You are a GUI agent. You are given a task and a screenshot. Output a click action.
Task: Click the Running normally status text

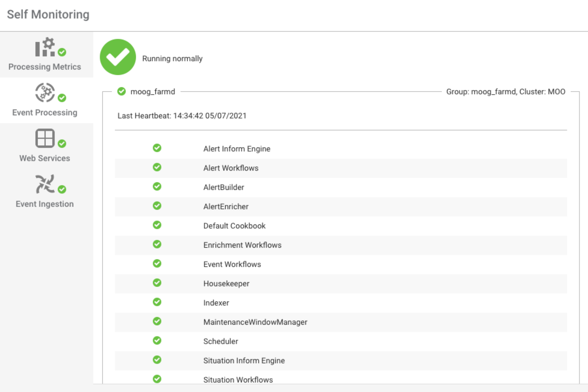click(x=172, y=58)
